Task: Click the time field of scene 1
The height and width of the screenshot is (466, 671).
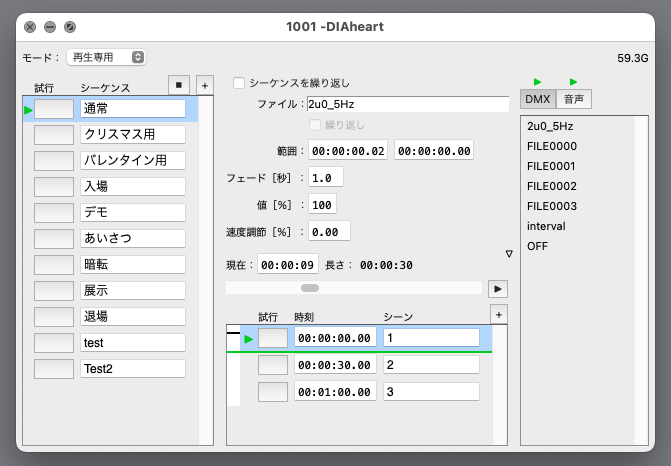Action: [x=335, y=338]
